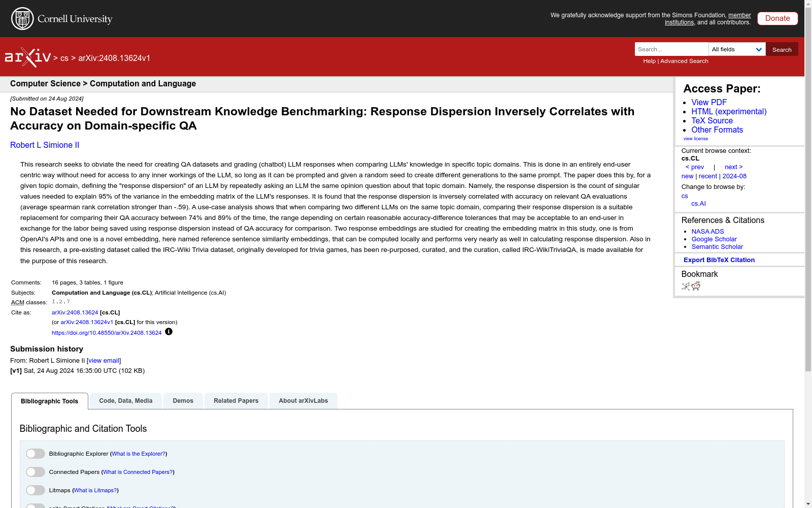Screen dimensions: 812x508
Task: Click What is the Explorer? link
Action: pyautogui.click(x=139, y=454)
